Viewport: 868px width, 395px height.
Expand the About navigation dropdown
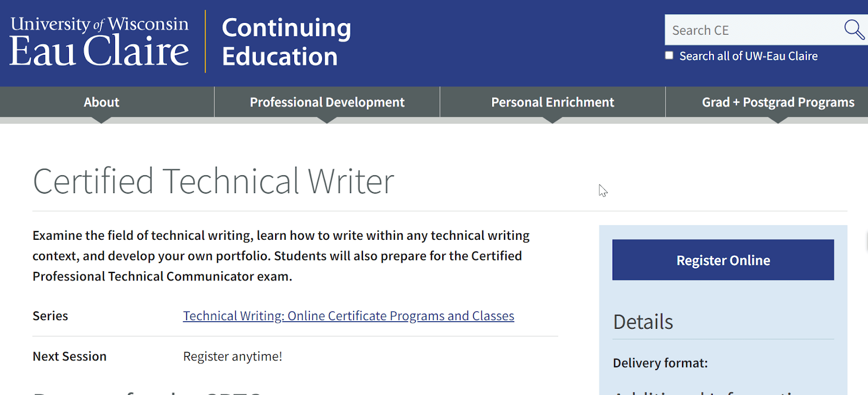click(x=101, y=102)
